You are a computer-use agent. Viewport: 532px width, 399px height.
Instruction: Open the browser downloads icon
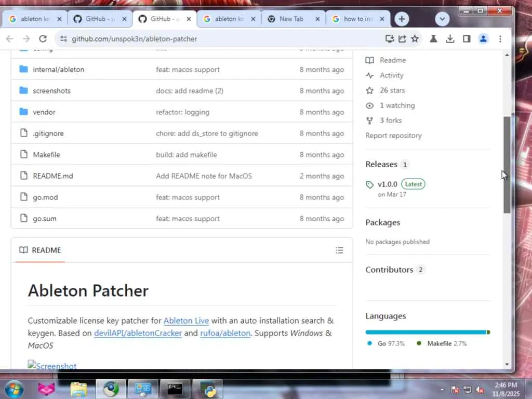[450, 38]
